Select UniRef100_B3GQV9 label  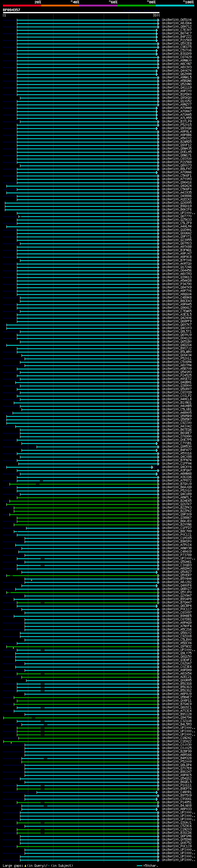tap(176, 54)
